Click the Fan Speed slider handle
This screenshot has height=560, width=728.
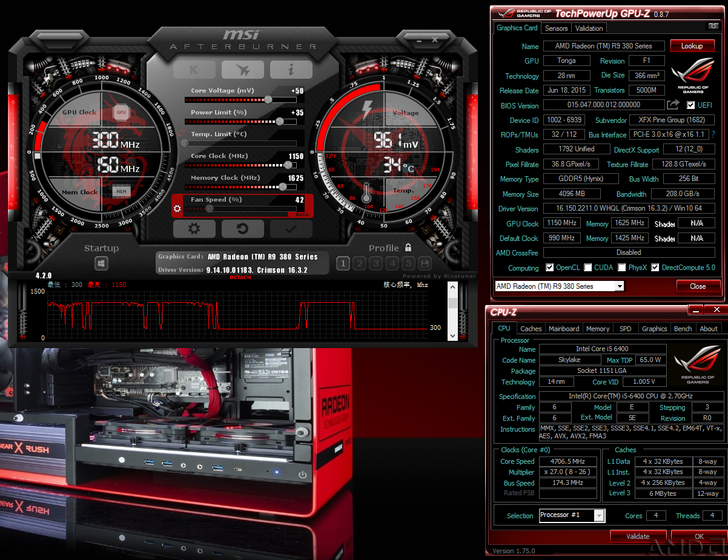[x=210, y=208]
